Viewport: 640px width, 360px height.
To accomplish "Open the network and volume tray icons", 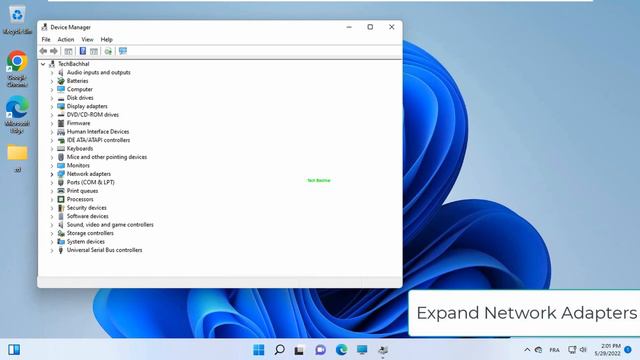I will [x=577, y=350].
